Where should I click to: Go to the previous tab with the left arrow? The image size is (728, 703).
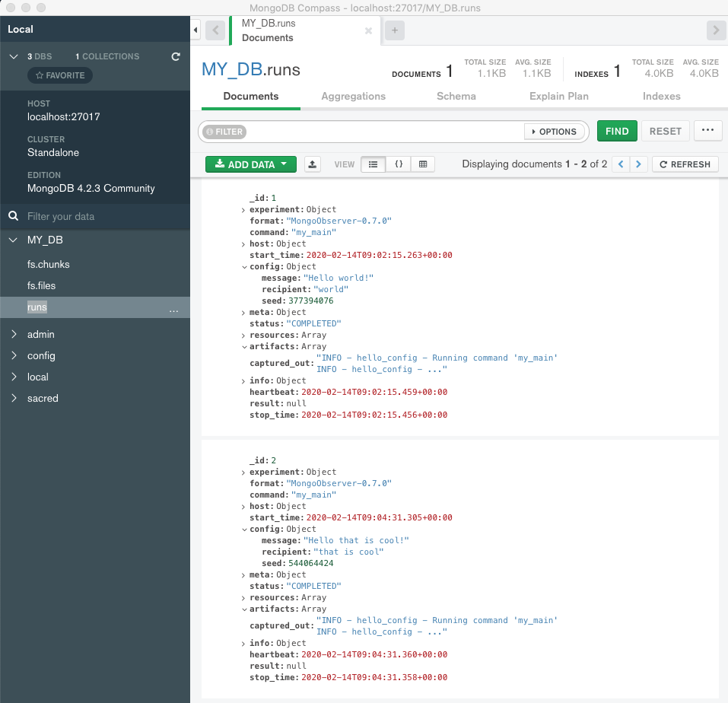tap(215, 30)
